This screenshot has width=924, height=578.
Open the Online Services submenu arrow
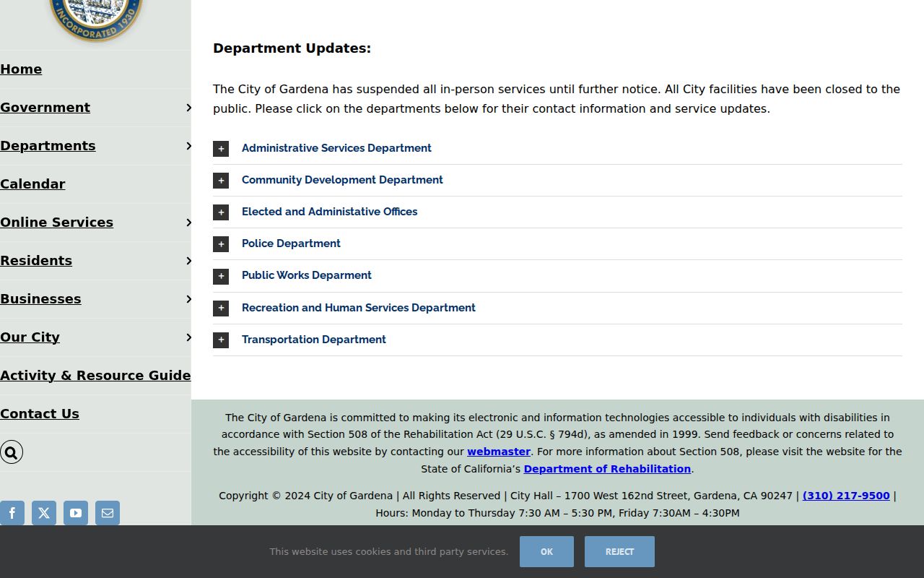coord(188,223)
